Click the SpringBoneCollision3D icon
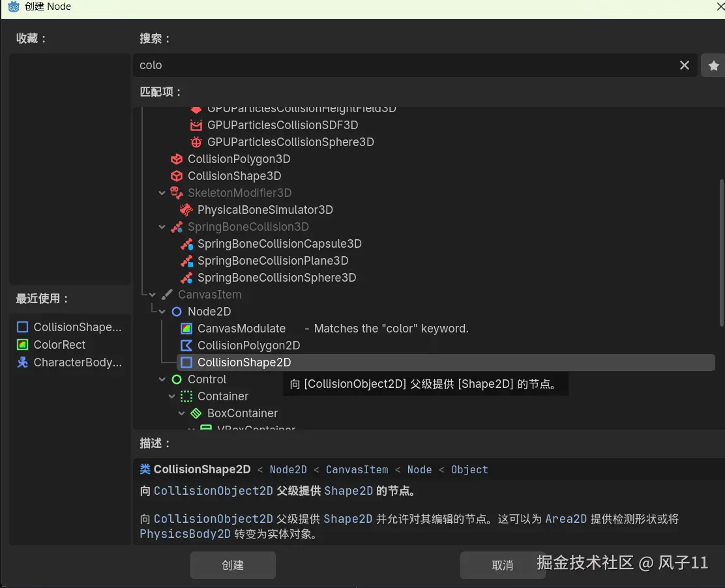Image resolution: width=725 pixels, height=588 pixels. (177, 227)
